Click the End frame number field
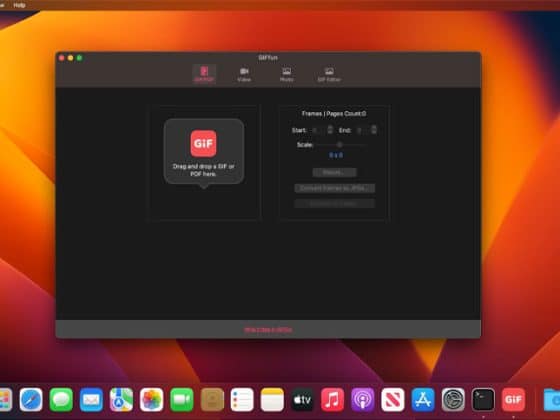The width and height of the screenshot is (560, 420). (361, 130)
